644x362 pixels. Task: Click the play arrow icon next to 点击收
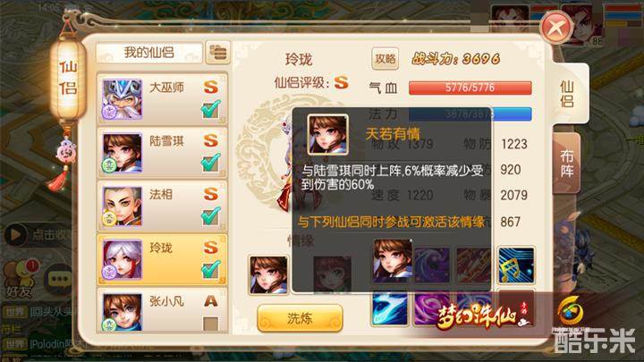(16, 235)
